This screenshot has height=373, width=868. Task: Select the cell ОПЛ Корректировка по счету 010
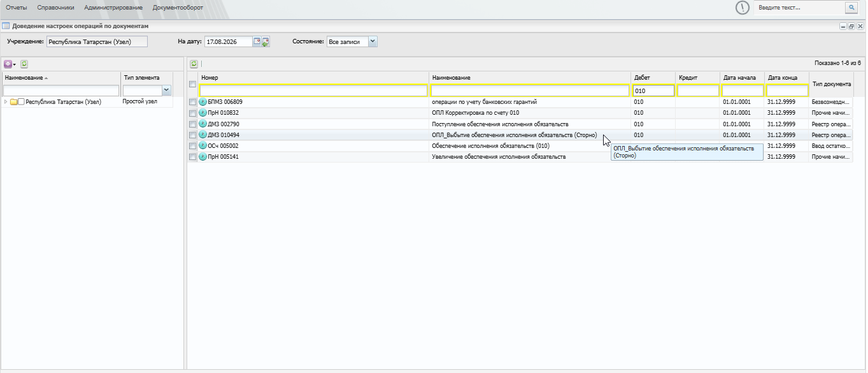(530, 113)
